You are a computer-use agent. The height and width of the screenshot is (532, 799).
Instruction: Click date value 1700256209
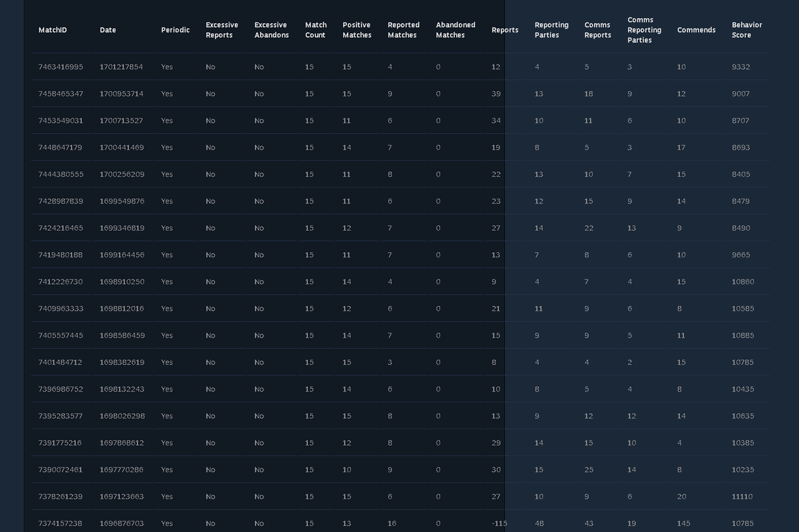coord(122,174)
